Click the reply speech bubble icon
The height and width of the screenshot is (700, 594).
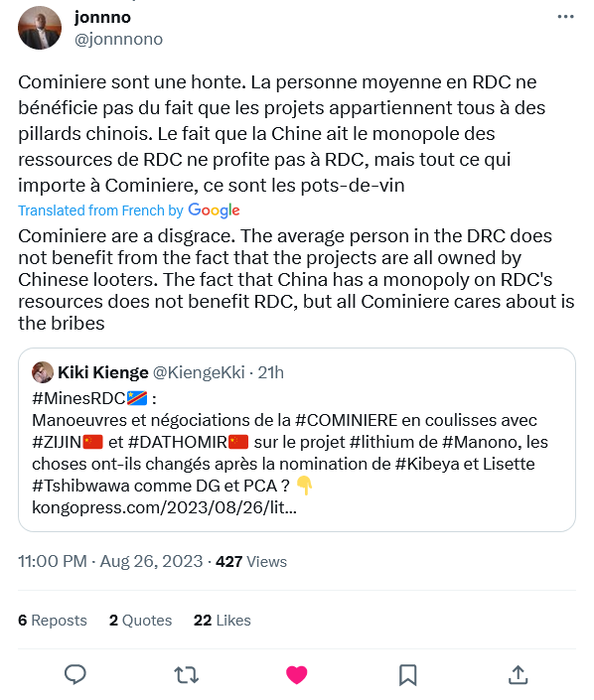pyautogui.click(x=75, y=674)
